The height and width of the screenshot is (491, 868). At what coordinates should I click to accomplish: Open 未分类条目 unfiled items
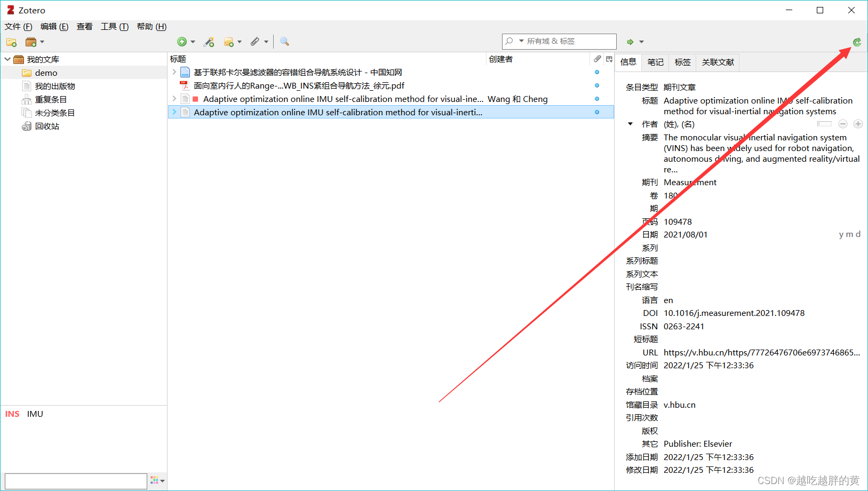click(x=55, y=113)
